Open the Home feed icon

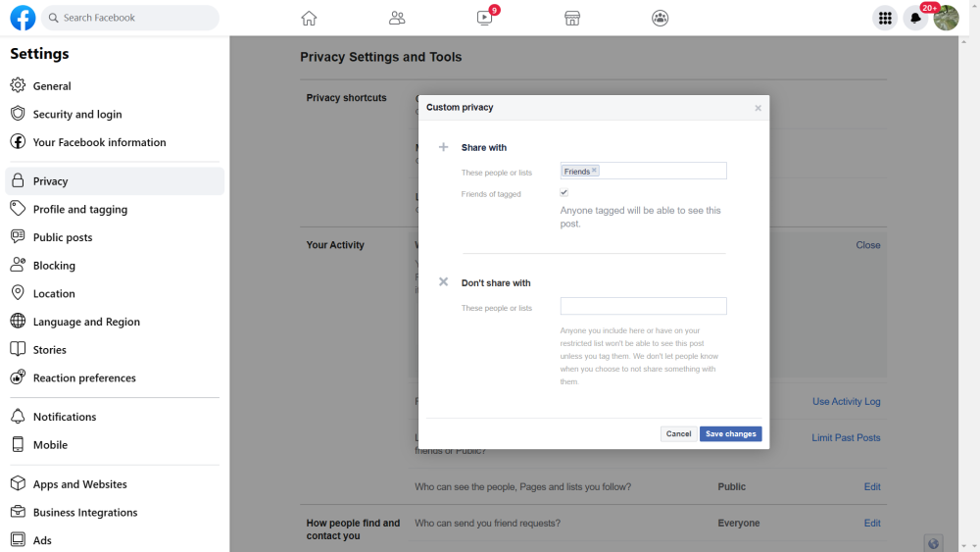pyautogui.click(x=309, y=18)
